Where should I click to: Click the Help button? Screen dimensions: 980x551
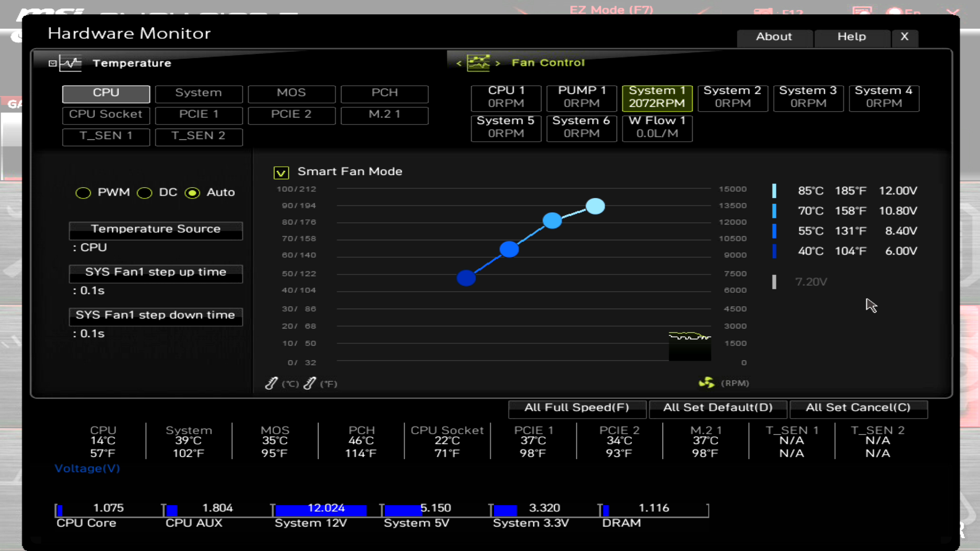[x=851, y=37]
